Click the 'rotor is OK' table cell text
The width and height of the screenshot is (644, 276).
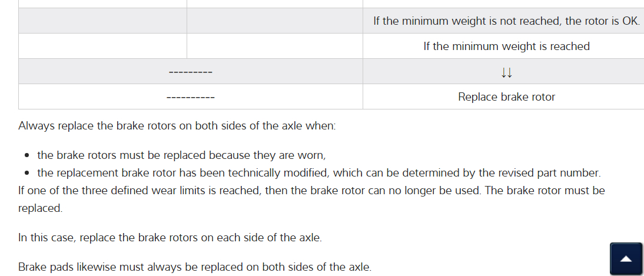pyautogui.click(x=506, y=21)
